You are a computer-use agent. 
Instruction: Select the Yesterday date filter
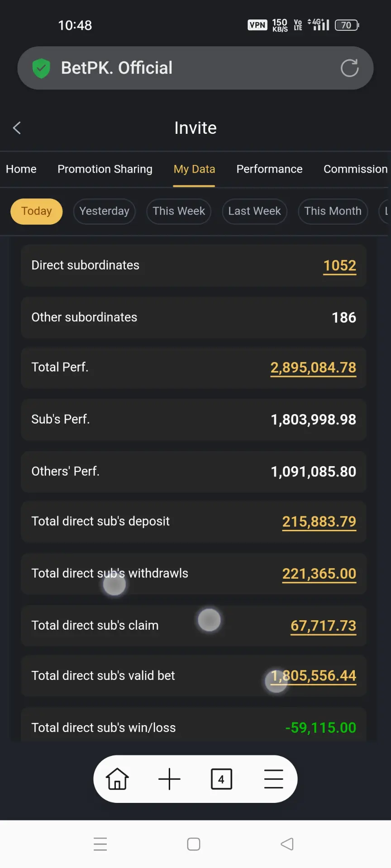coord(104,211)
